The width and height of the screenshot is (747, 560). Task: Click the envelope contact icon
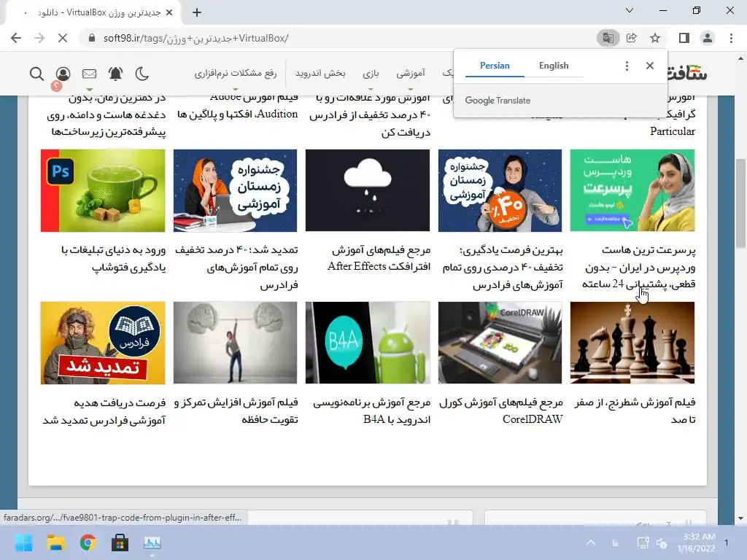89,74
